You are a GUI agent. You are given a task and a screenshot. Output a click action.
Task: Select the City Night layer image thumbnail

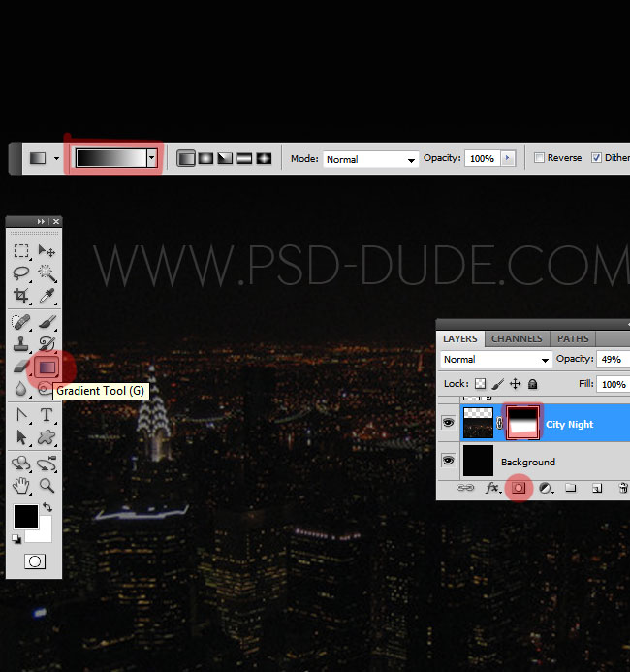[478, 423]
